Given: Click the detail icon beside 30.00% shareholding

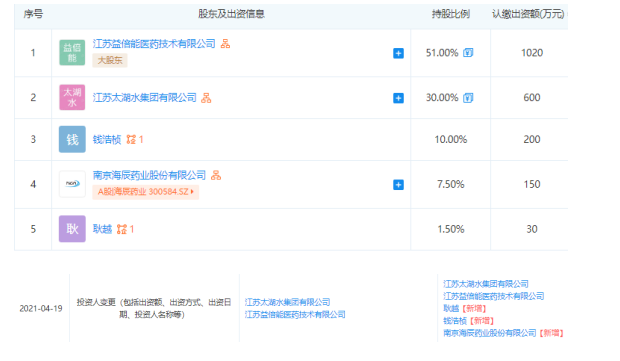Looking at the screenshot, I should click(x=468, y=98).
